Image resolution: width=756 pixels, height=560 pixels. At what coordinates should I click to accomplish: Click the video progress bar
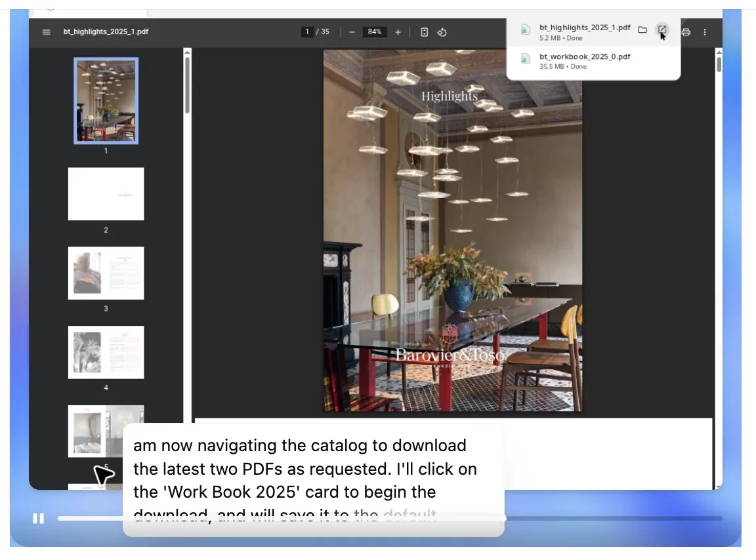390,519
